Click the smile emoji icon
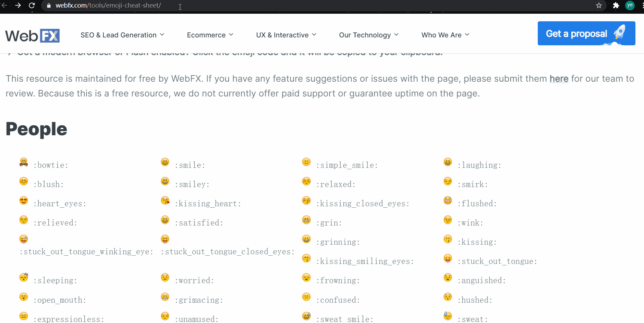Viewport: 644px width, 323px height. pyautogui.click(x=165, y=162)
